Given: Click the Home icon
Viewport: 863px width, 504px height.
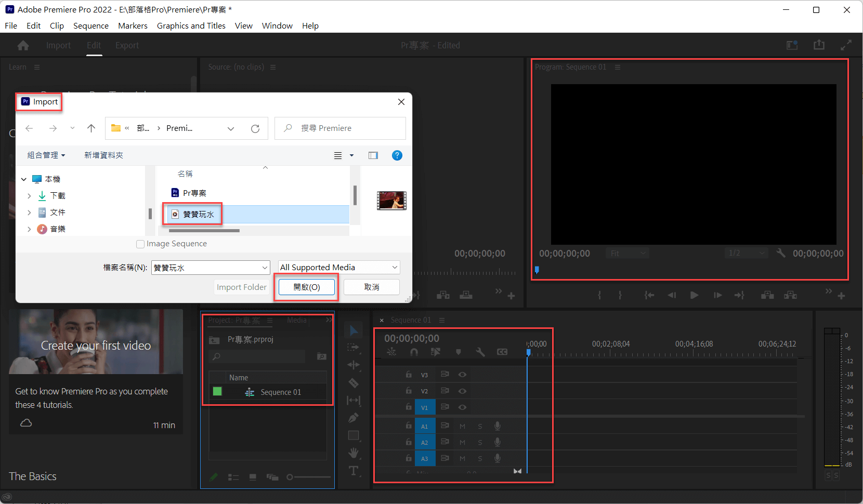Looking at the screenshot, I should click(x=23, y=45).
